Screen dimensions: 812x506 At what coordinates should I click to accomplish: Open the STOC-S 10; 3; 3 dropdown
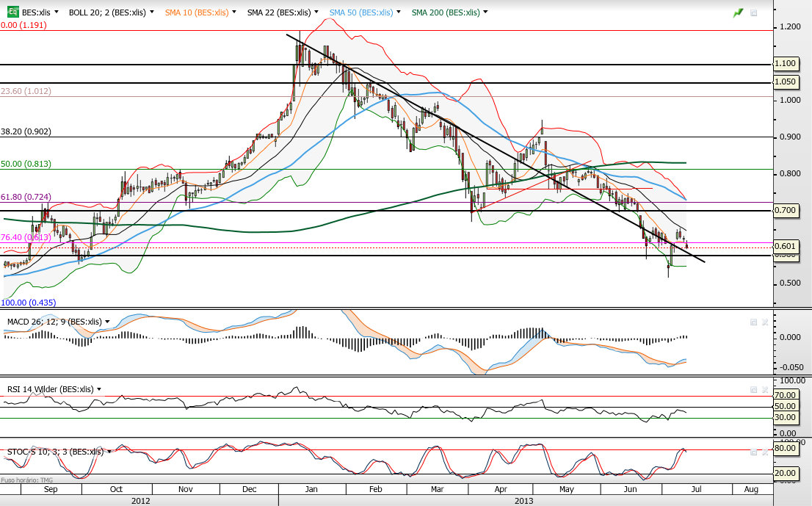pos(109,452)
